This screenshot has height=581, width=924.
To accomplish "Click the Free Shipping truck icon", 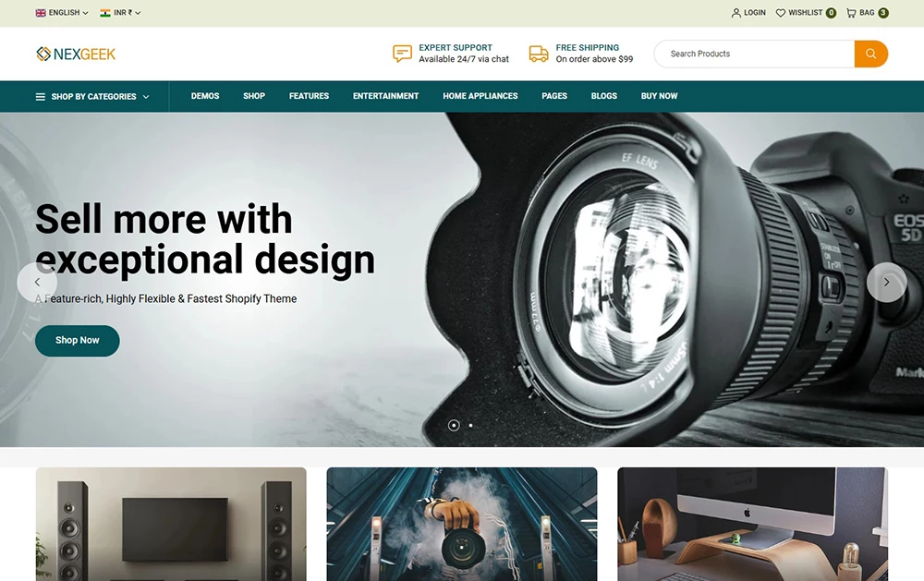I will 537,54.
